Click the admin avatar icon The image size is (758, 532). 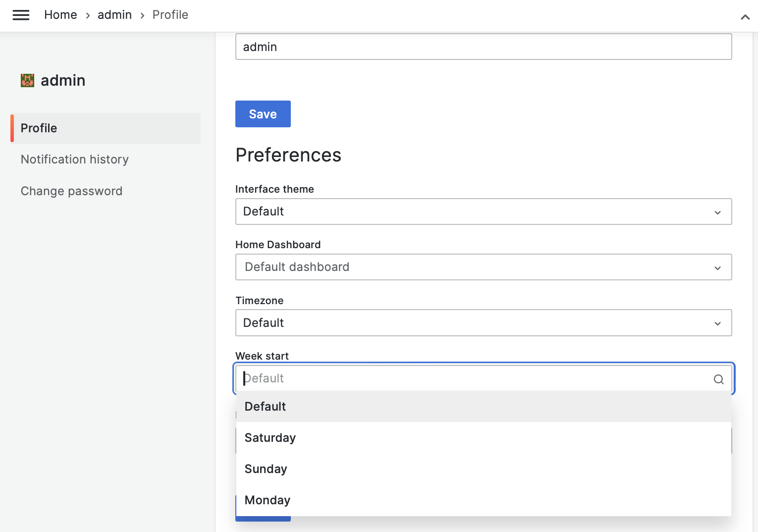(27, 80)
